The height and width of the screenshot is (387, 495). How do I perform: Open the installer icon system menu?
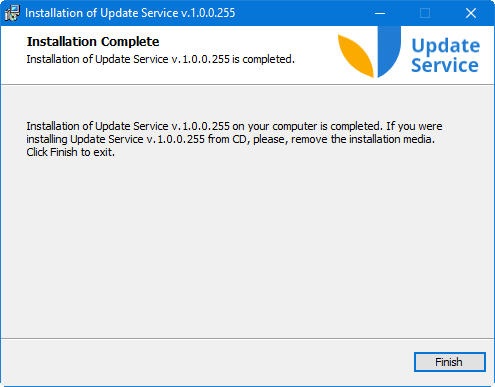12,13
